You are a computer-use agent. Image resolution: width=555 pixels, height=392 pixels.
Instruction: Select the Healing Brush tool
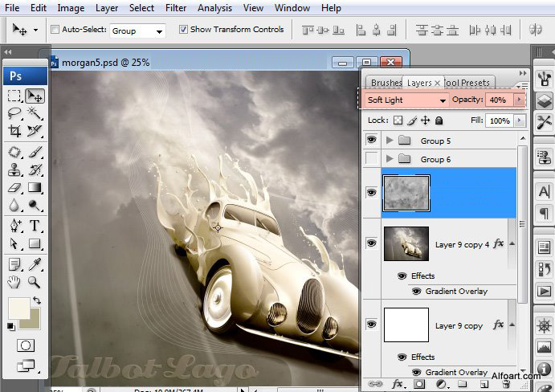point(14,153)
